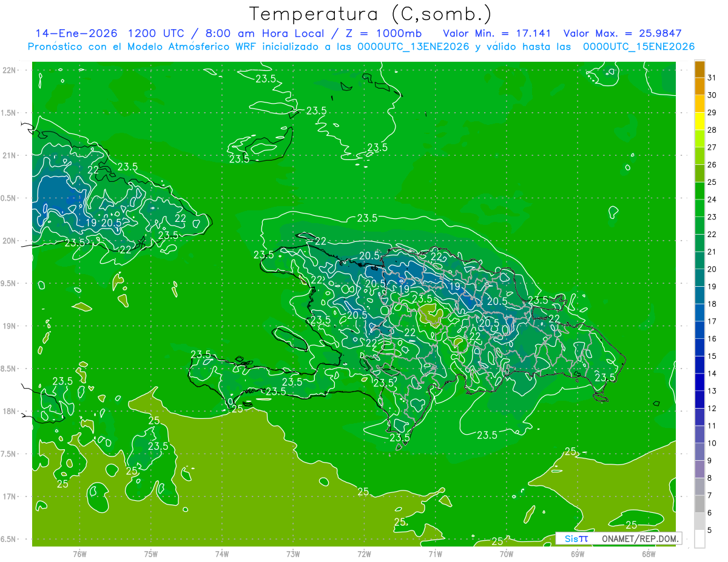Click colorbar legend value 16

(712, 339)
